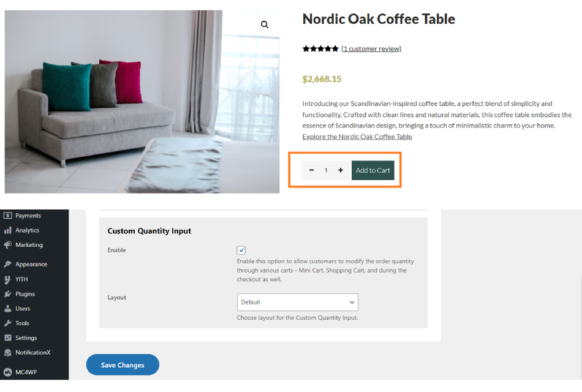Open the Layout dropdown set to Default
The image size is (582, 392).
click(x=297, y=302)
